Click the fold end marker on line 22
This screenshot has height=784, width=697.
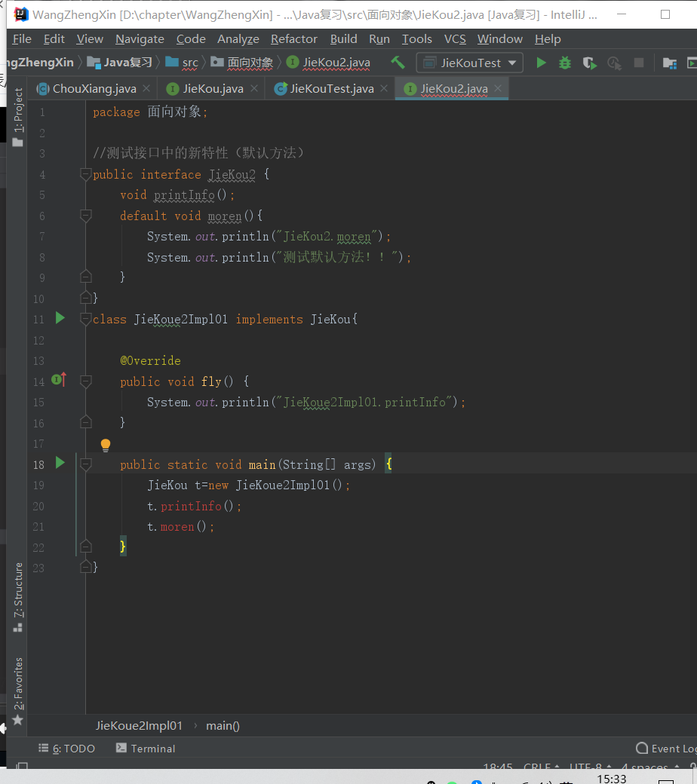[85, 546]
